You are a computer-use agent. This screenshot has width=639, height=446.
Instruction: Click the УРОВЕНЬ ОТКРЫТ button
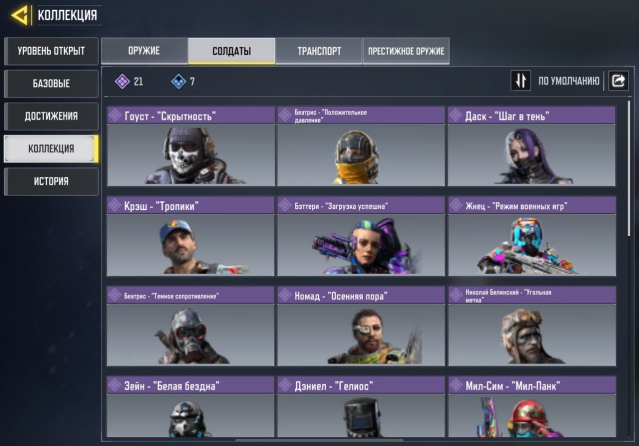coord(51,51)
